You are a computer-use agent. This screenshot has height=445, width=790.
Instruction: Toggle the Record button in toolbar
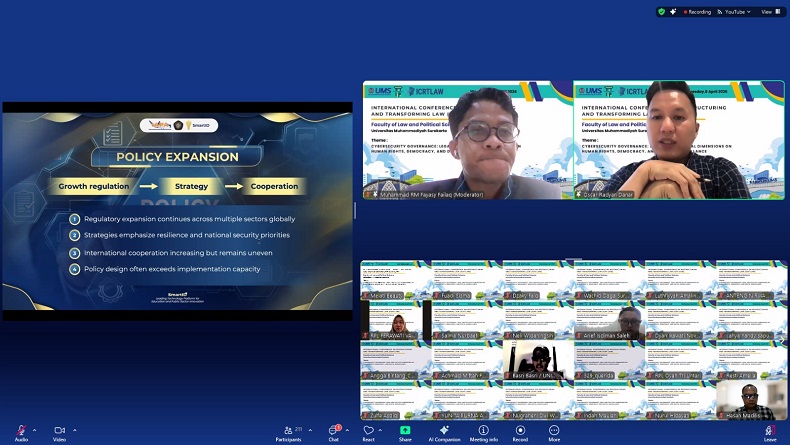[520, 431]
